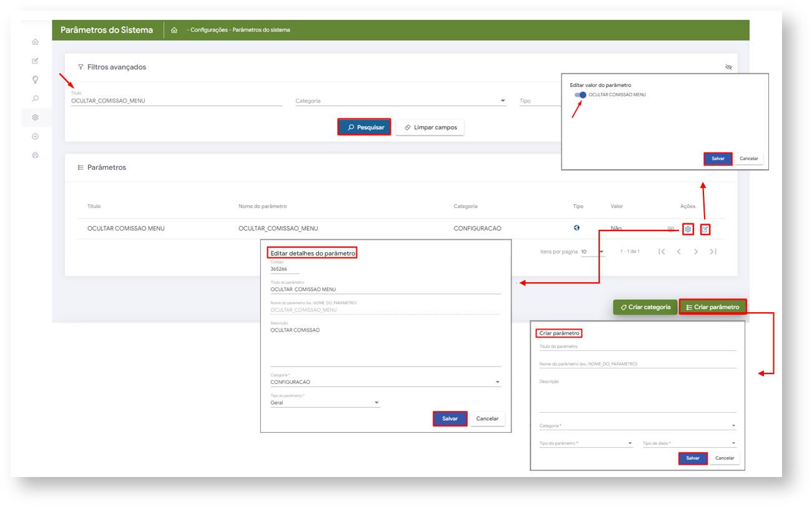The width and height of the screenshot is (812, 507).
Task: Open the Categoria dropdown in Criar parâmetro
Action: (638, 426)
